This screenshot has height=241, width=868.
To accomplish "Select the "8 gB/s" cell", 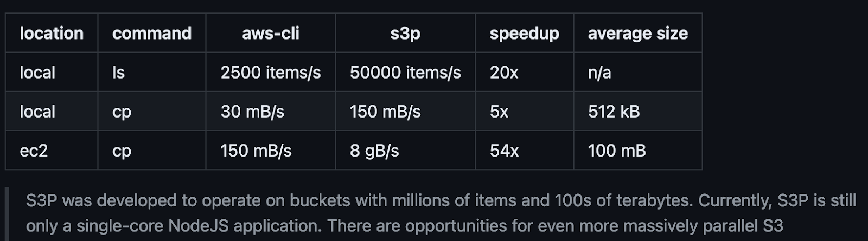I will (374, 151).
